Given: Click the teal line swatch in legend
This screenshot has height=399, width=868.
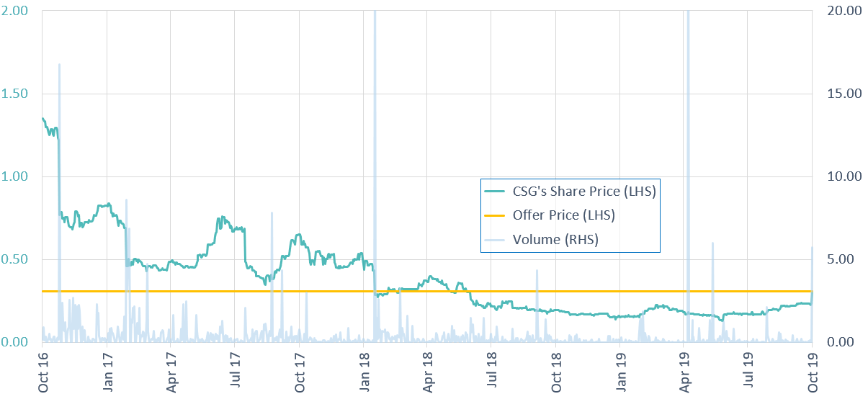Looking at the screenshot, I should click(496, 192).
